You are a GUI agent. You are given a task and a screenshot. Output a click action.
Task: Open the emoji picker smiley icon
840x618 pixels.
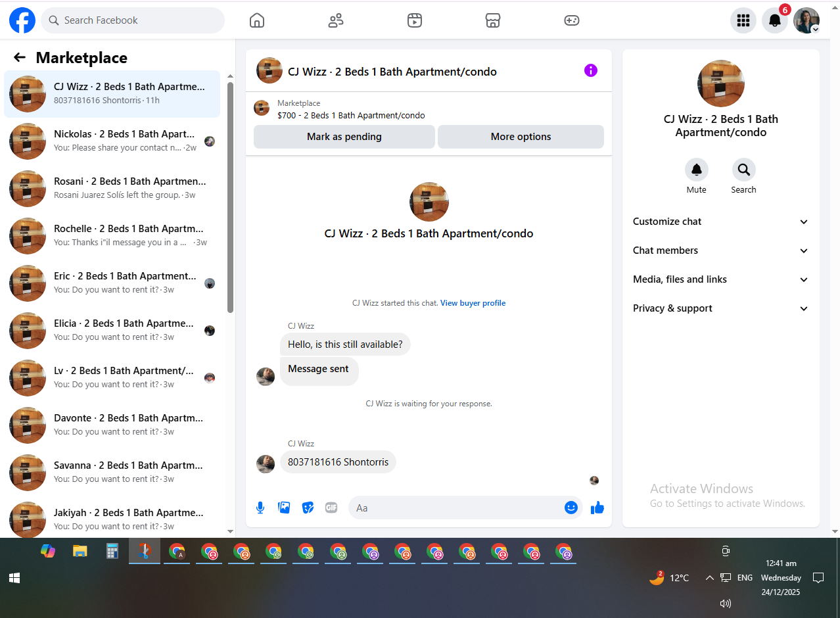[571, 508]
